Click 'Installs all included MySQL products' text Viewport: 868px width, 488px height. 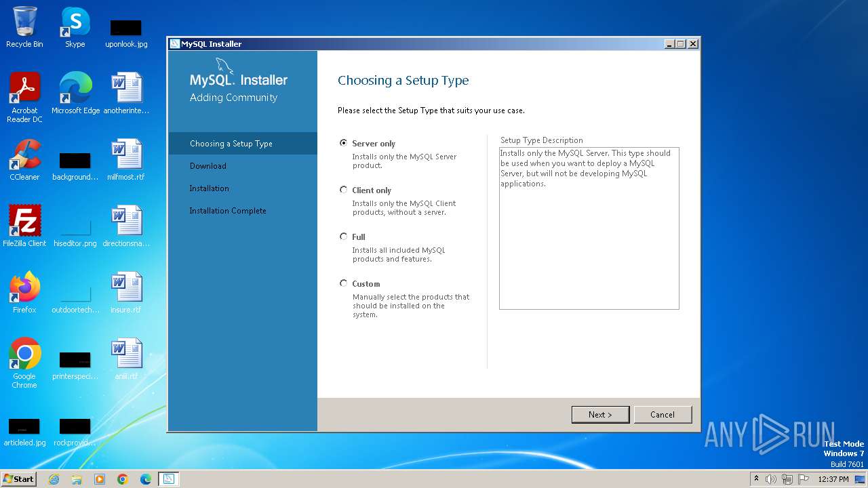point(399,254)
